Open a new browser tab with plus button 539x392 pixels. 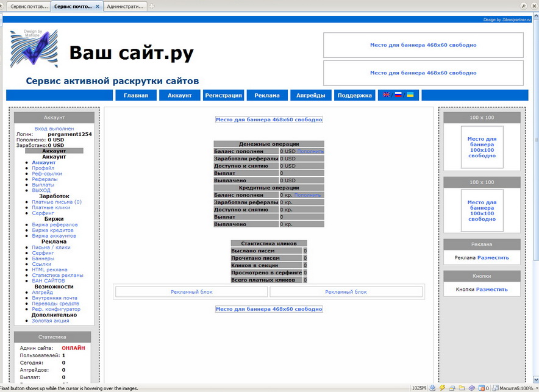coord(152,7)
